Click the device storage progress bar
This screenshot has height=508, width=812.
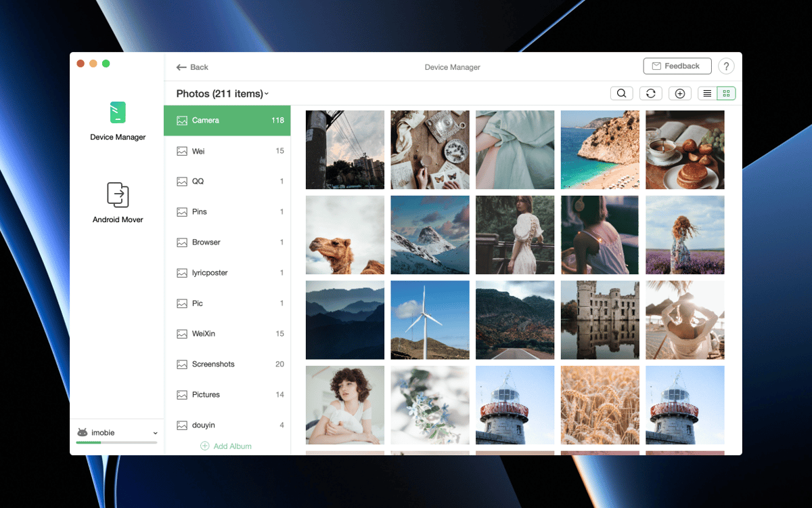coord(116,442)
